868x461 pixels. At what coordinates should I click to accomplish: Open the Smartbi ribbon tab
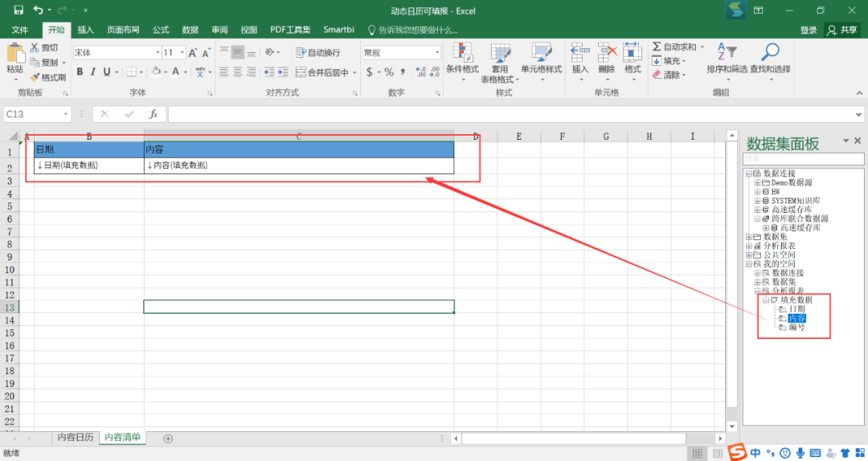coord(339,30)
